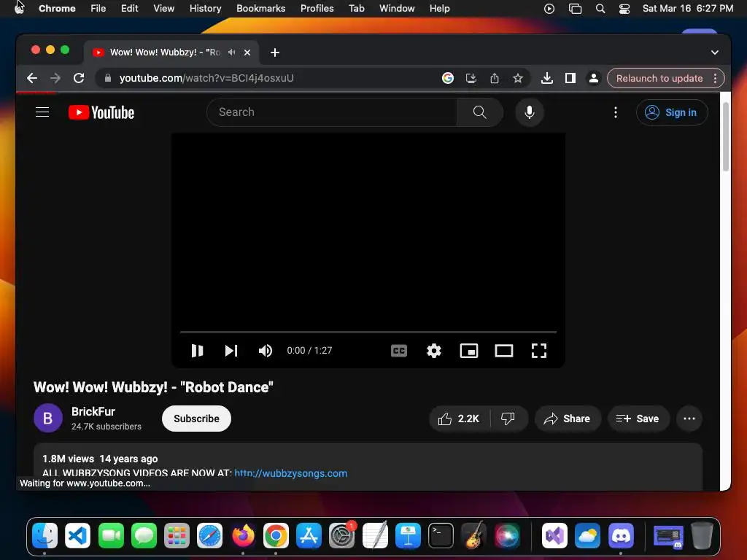Activate miniplayer mode
The width and height of the screenshot is (747, 560).
(x=469, y=351)
